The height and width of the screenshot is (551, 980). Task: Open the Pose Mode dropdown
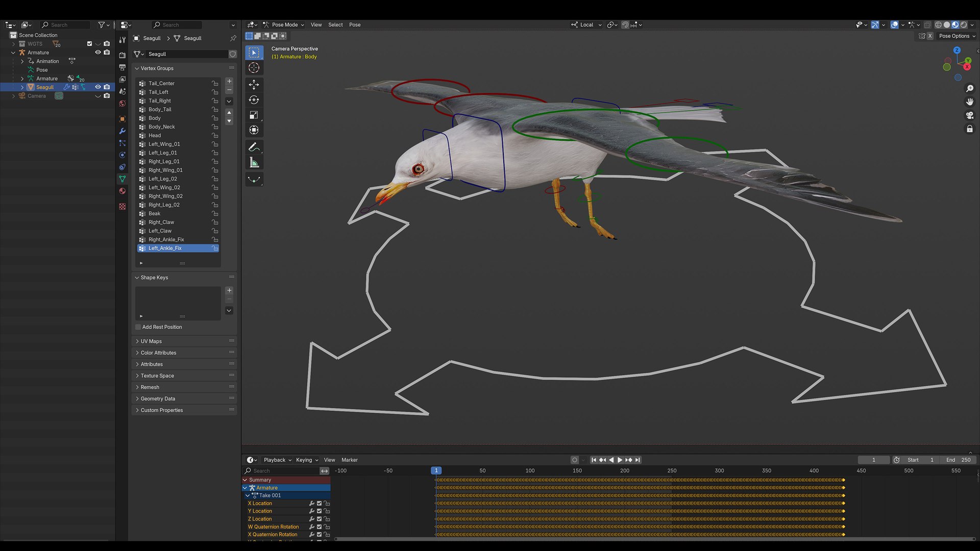pyautogui.click(x=283, y=24)
